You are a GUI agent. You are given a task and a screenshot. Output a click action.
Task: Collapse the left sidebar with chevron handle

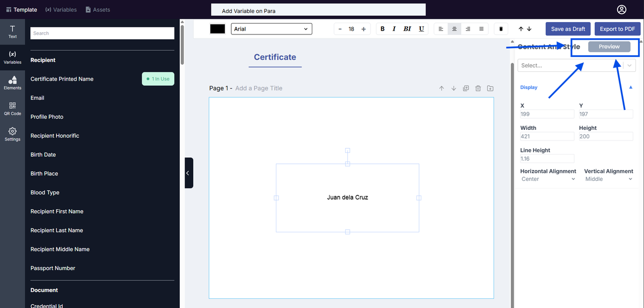coord(188,173)
